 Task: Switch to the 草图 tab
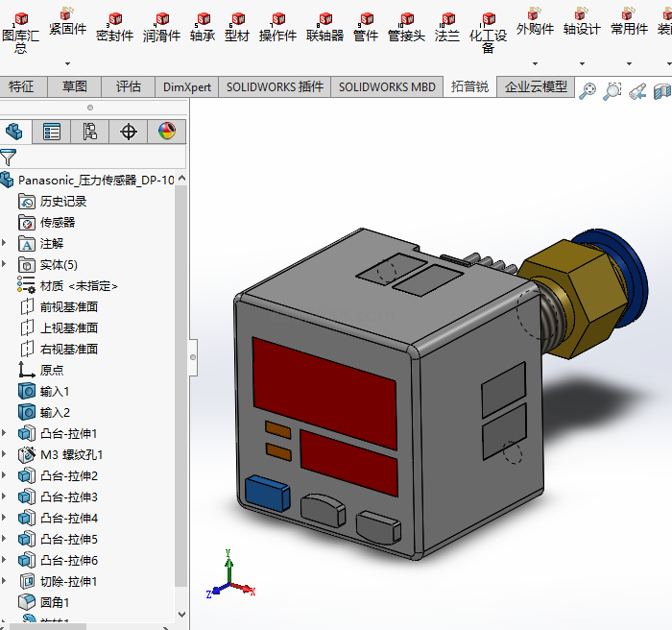[x=75, y=86]
